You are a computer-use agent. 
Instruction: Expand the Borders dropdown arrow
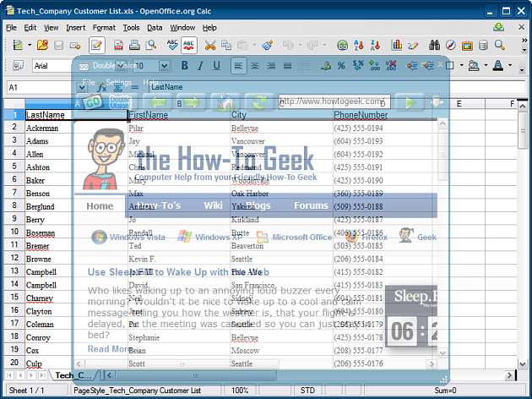pyautogui.click(x=461, y=65)
